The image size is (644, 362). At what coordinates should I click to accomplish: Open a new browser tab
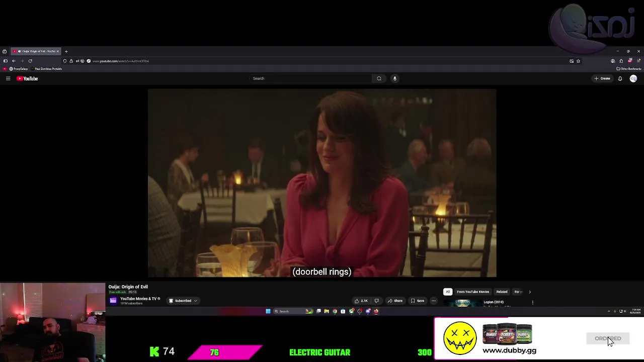click(x=66, y=51)
